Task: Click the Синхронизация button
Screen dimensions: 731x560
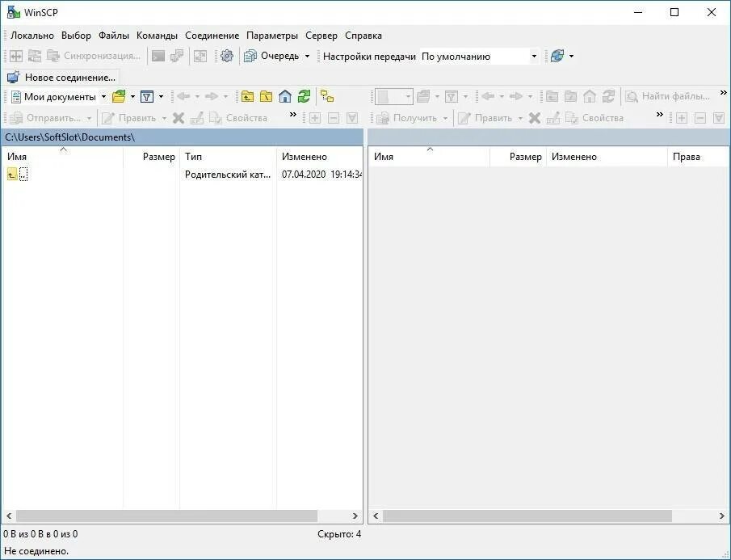Action: click(x=94, y=56)
